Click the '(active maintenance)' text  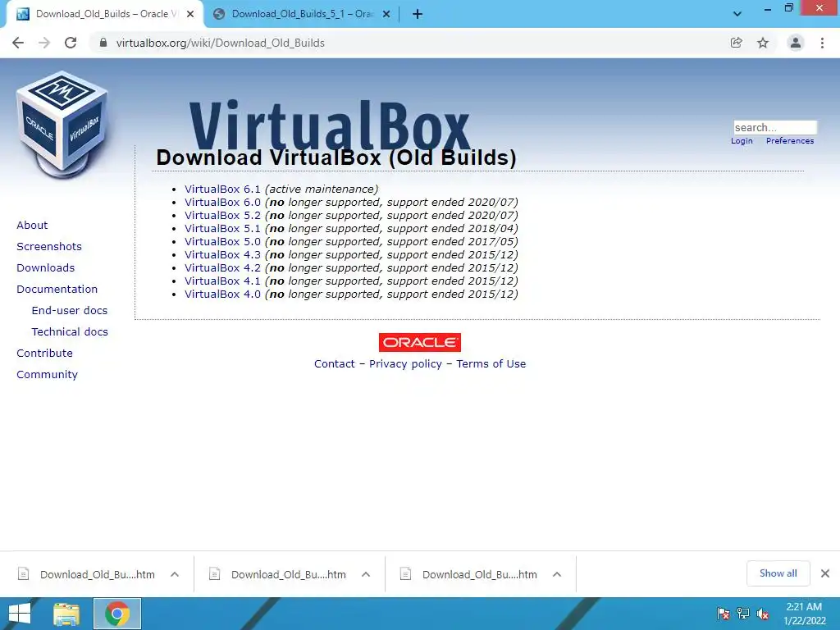(x=322, y=189)
